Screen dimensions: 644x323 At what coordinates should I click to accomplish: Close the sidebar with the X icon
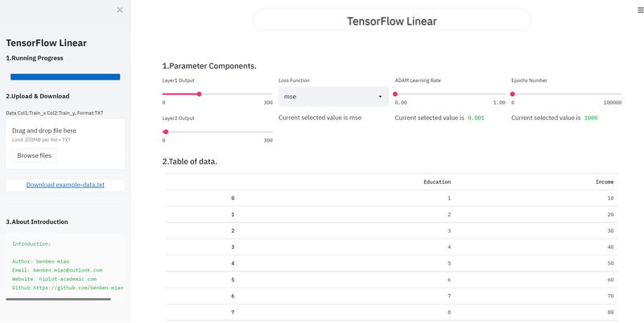click(120, 10)
